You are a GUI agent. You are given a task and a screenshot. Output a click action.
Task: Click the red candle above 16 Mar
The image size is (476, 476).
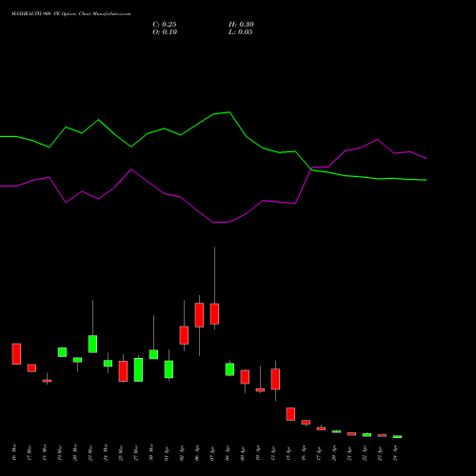(16, 354)
